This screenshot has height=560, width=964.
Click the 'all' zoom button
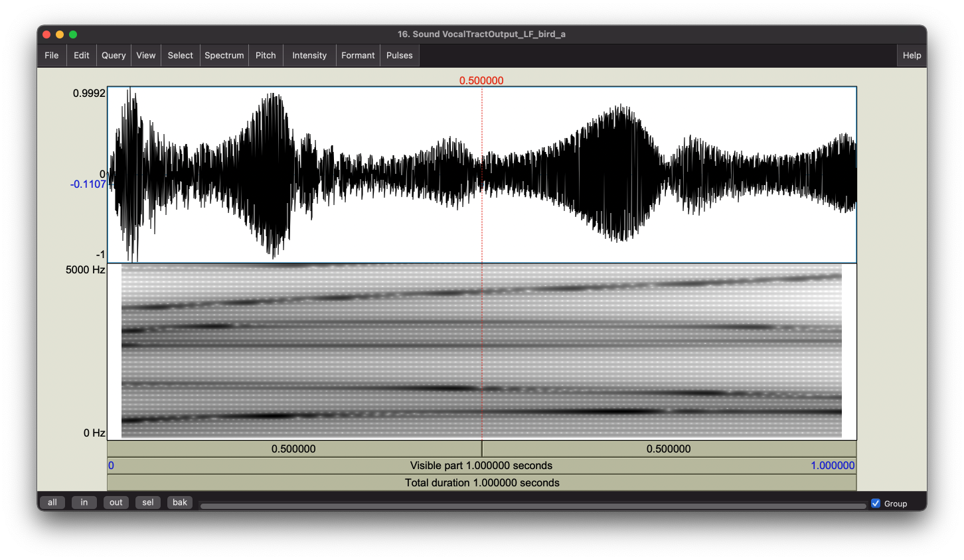52,503
